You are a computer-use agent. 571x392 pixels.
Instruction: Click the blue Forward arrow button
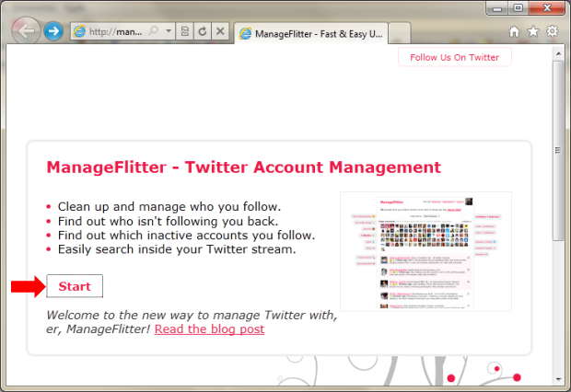(x=53, y=31)
